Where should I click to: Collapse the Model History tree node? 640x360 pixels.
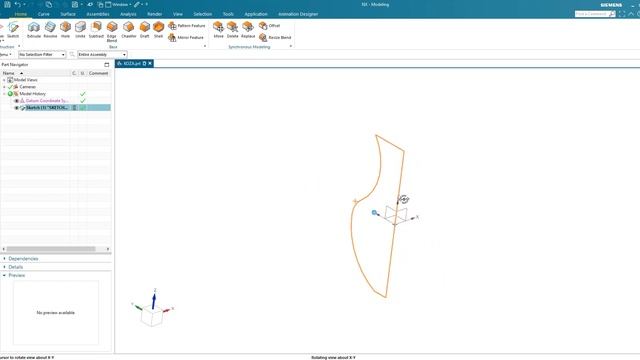point(4,94)
